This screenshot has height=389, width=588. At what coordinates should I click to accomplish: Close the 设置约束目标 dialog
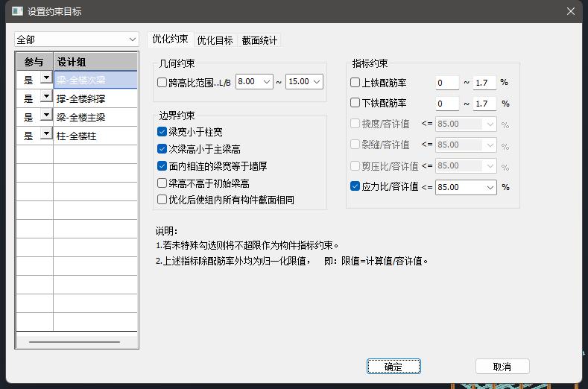tap(571, 11)
